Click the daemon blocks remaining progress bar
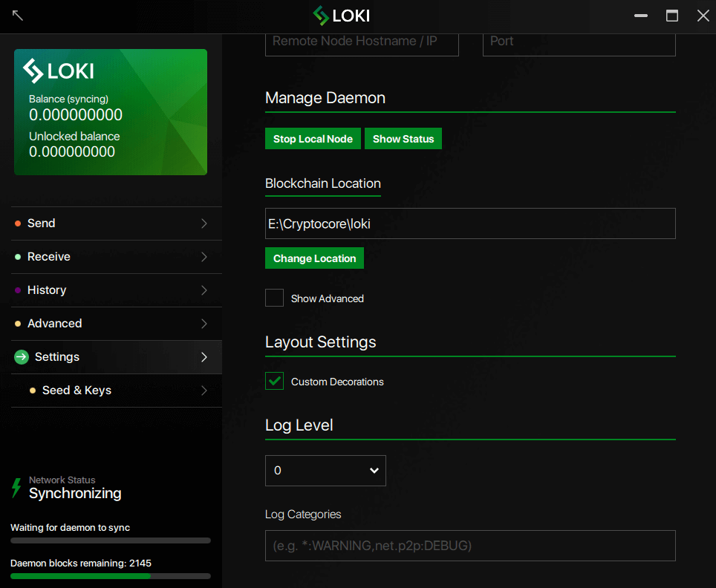 click(x=110, y=575)
